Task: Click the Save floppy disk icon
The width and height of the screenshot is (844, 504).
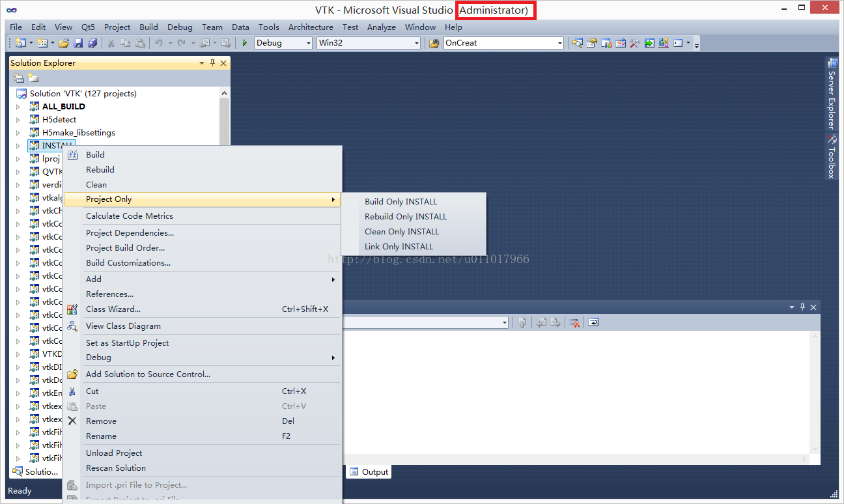Action: (78, 43)
